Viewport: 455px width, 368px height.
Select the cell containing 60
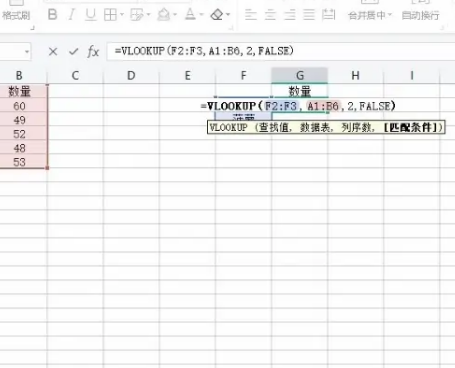(19, 106)
